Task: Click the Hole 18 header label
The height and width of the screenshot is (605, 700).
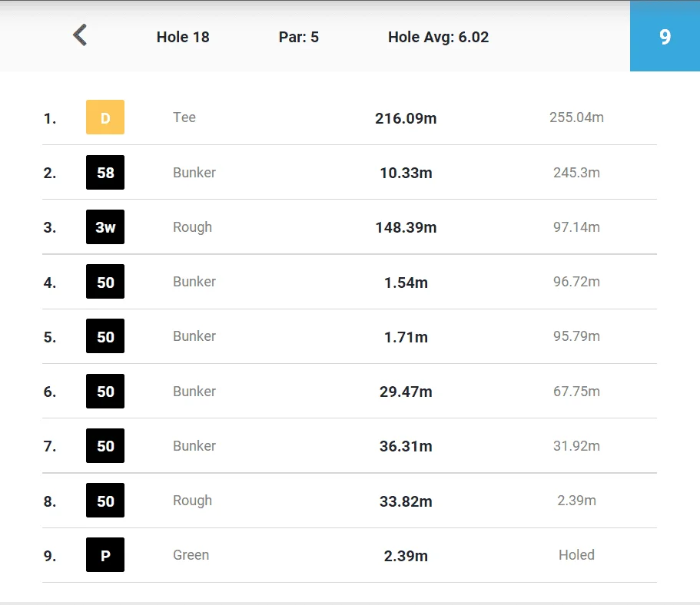Action: click(x=183, y=37)
